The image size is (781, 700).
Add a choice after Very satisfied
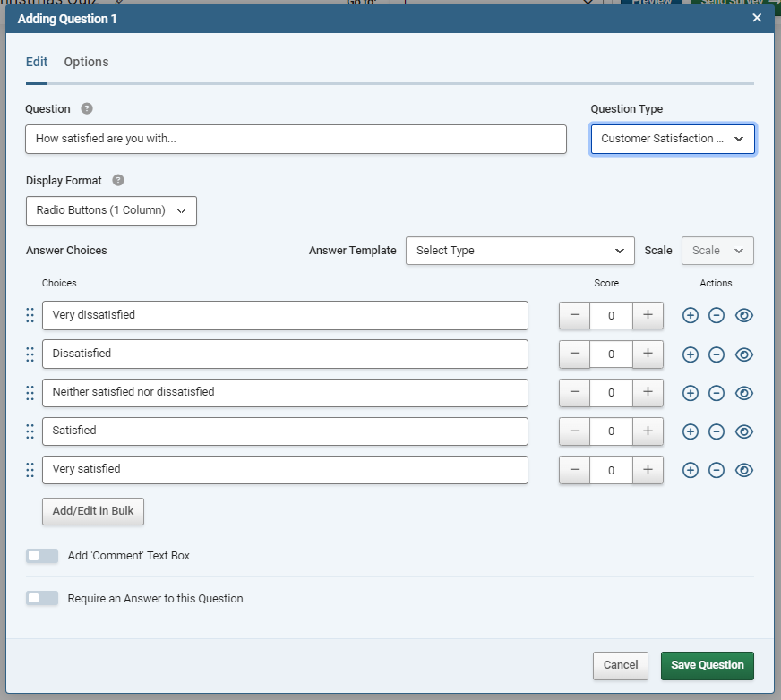point(690,470)
